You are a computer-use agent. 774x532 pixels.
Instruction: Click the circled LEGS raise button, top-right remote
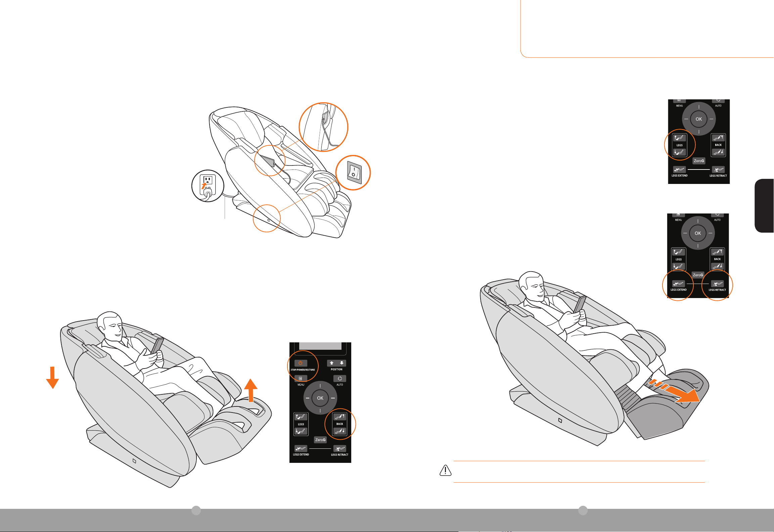pos(679,138)
